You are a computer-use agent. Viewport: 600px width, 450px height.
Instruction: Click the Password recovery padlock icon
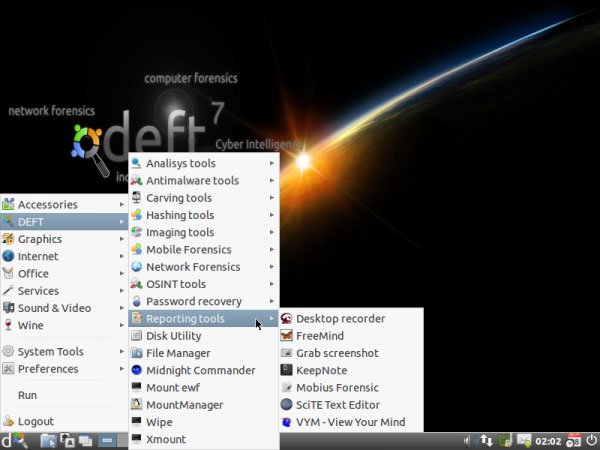pyautogui.click(x=136, y=301)
